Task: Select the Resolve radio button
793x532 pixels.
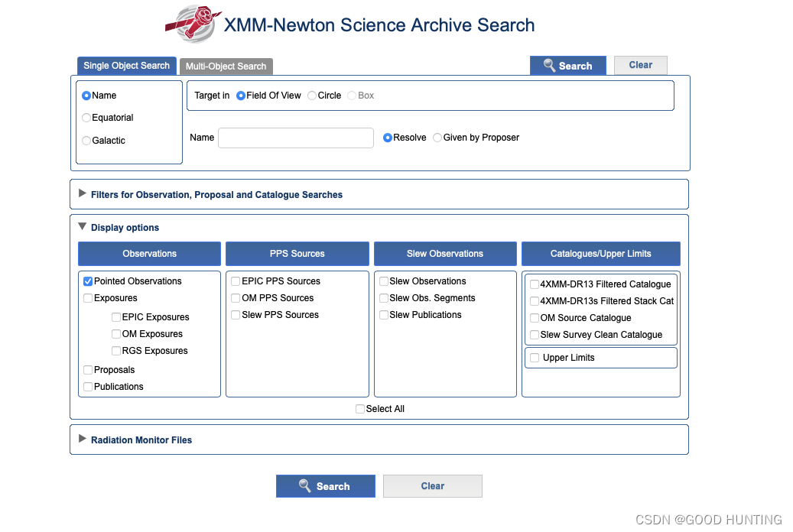Action: (x=388, y=138)
